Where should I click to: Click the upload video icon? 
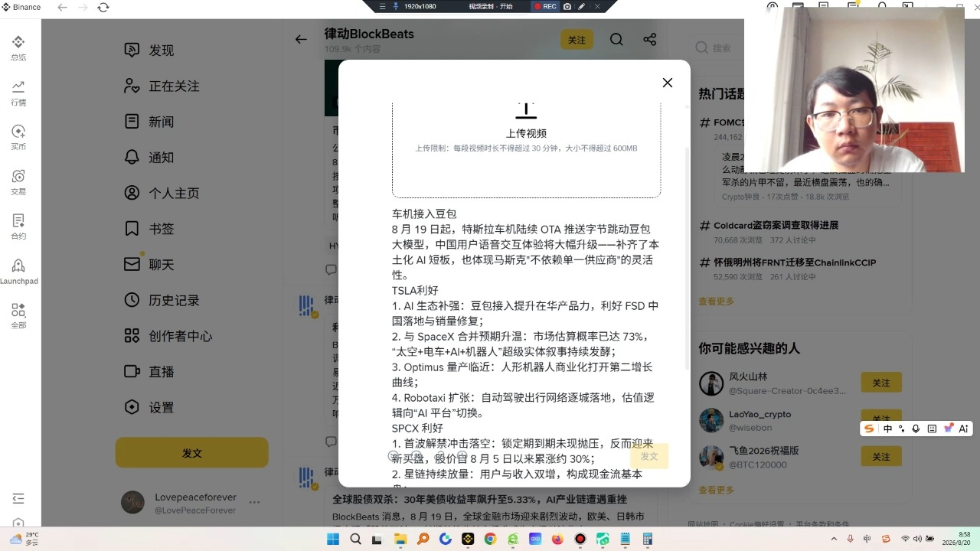click(x=526, y=110)
